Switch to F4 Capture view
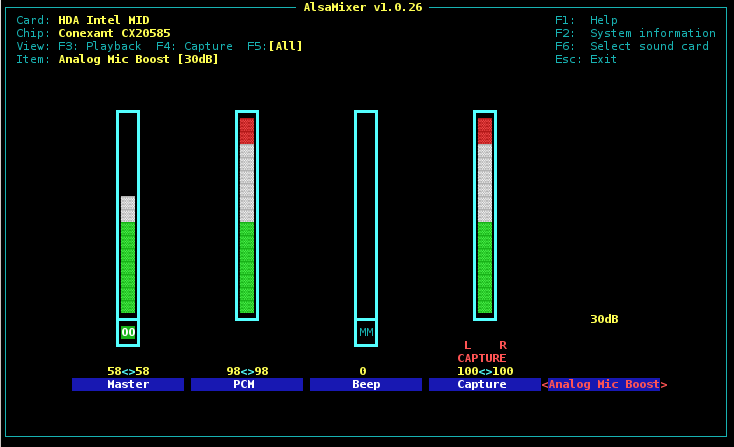Image resolution: width=734 pixels, height=447 pixels. tap(195, 46)
